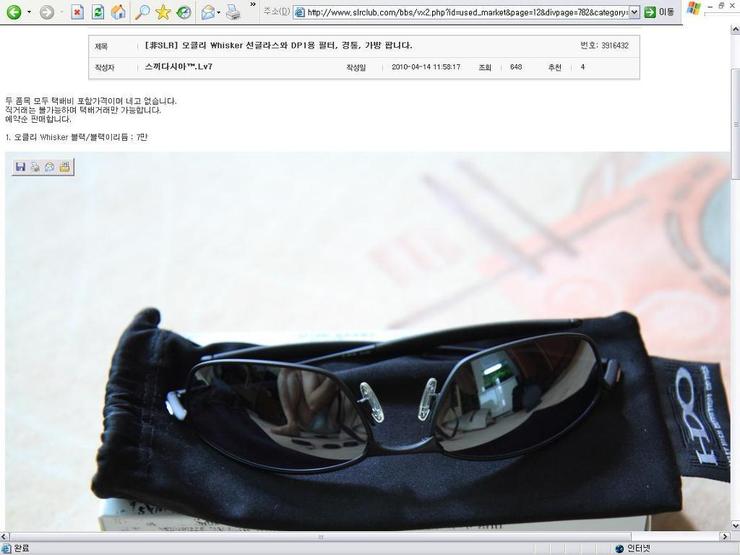The image size is (740, 555).
Task: Click the view count 648
Action: (516, 67)
